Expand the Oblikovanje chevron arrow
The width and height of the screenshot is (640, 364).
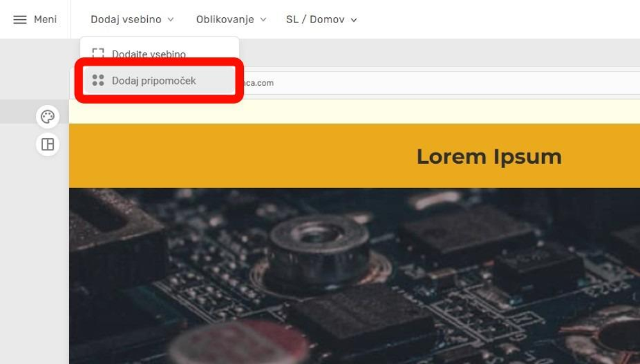[x=263, y=20]
